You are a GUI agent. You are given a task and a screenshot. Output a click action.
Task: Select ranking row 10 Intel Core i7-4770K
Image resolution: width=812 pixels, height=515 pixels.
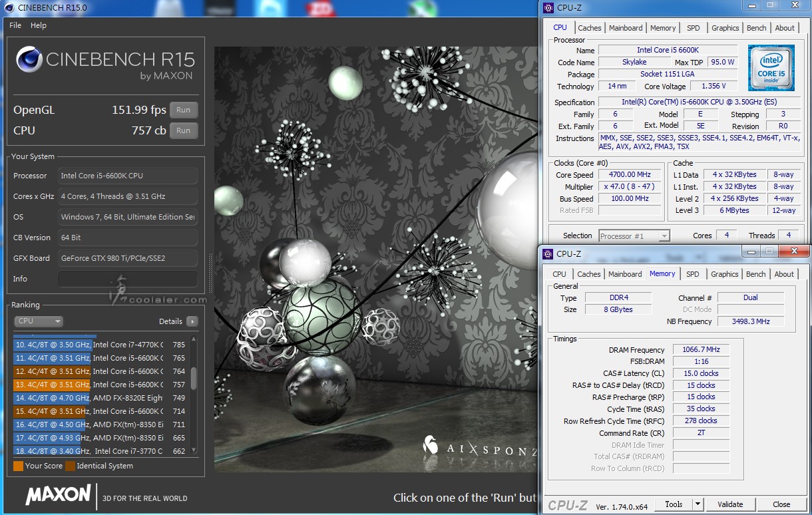click(x=101, y=345)
